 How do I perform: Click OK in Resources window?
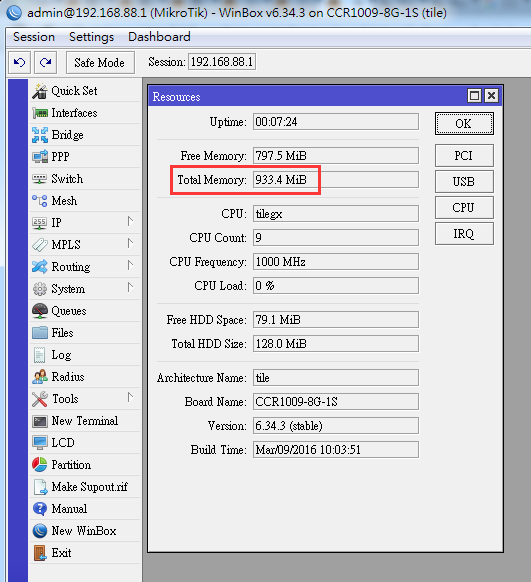coord(464,124)
